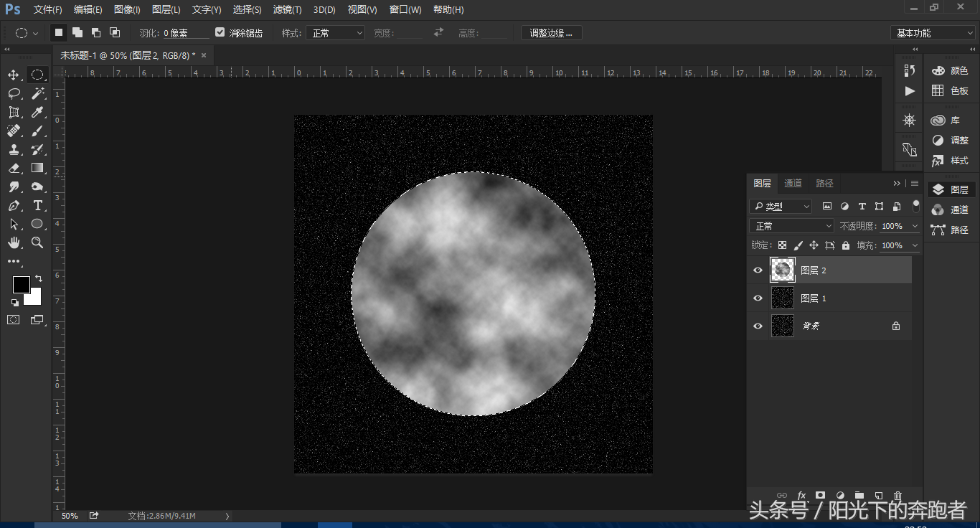This screenshot has width=980, height=528.
Task: Click the delete layer trash icon
Action: pyautogui.click(x=897, y=496)
